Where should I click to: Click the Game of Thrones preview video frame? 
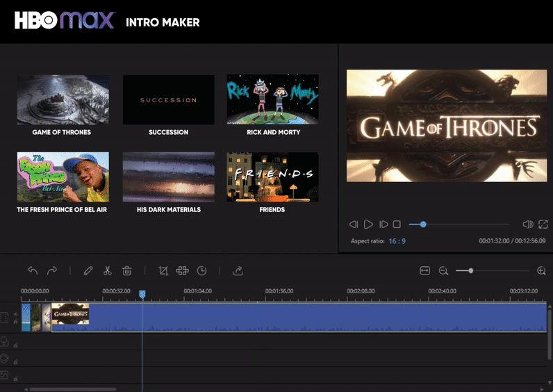pyautogui.click(x=447, y=126)
